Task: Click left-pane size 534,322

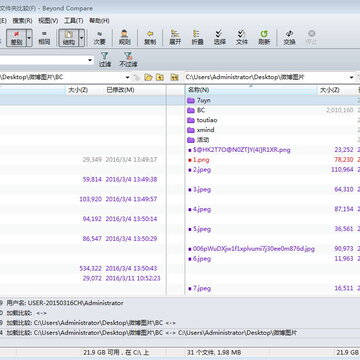Action: click(90, 268)
